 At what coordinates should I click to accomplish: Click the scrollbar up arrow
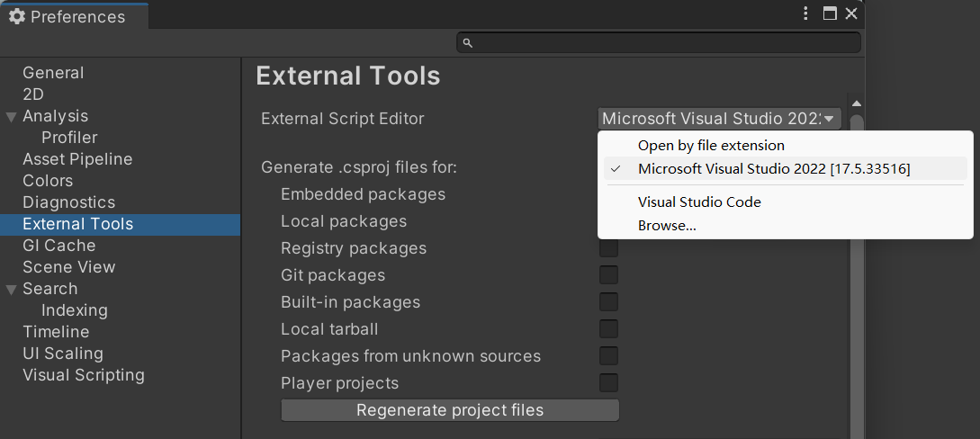coord(857,103)
